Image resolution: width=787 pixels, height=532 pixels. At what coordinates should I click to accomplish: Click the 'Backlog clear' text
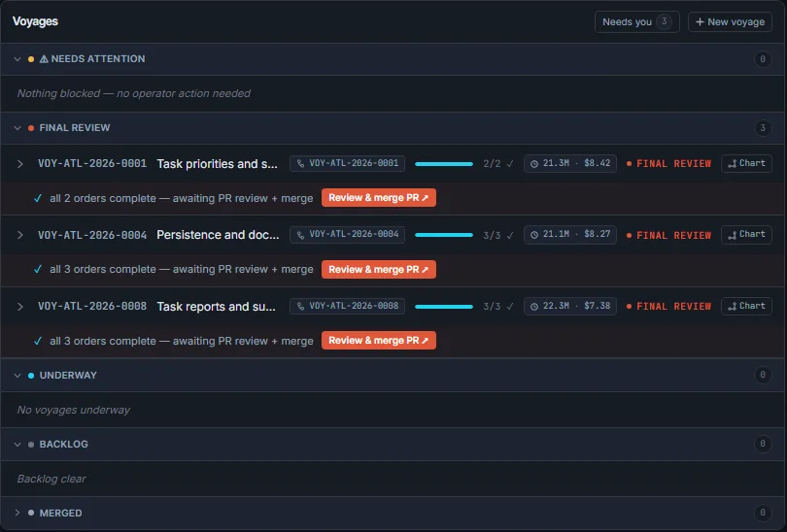[x=51, y=479]
